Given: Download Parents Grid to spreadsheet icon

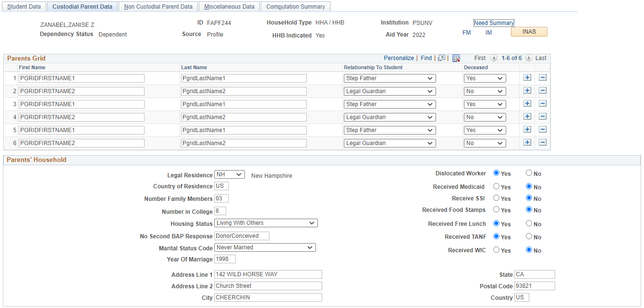Looking at the screenshot, I should point(456,58).
